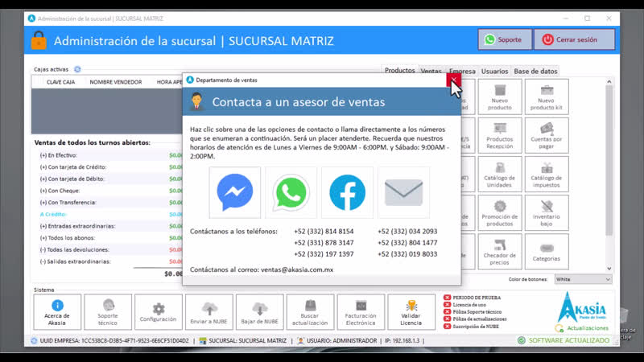Click phone number +52 (332) 804 1477

407,243
